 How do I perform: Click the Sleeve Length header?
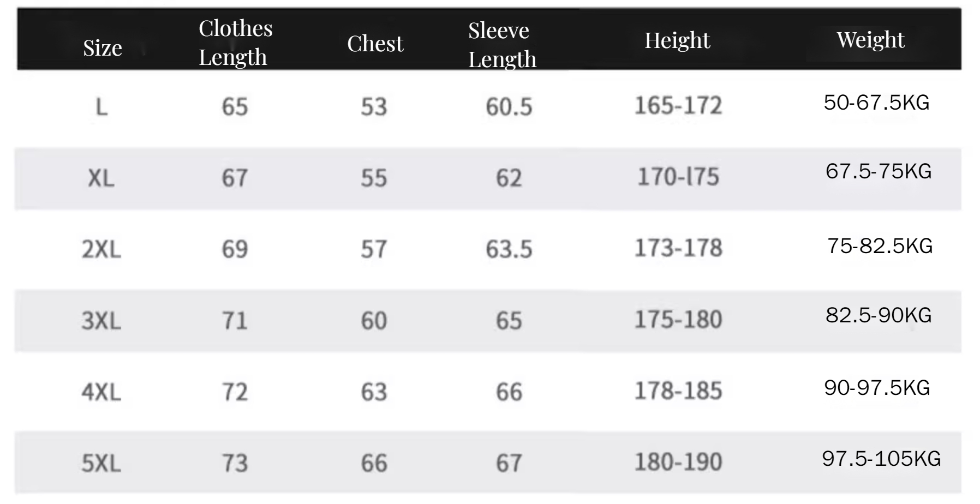[x=502, y=45]
